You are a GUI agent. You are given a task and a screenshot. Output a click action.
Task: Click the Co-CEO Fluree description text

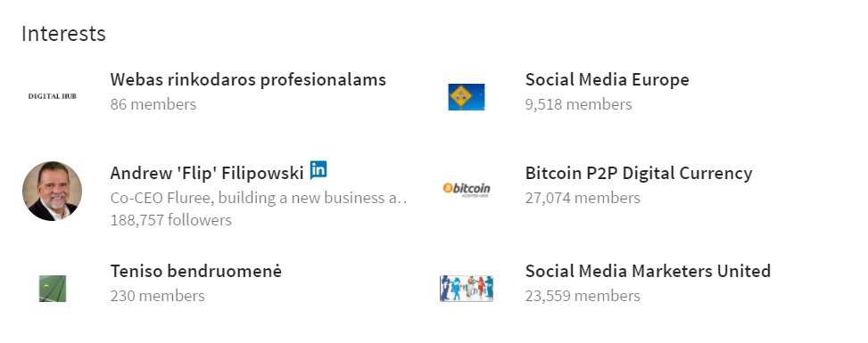point(259,198)
